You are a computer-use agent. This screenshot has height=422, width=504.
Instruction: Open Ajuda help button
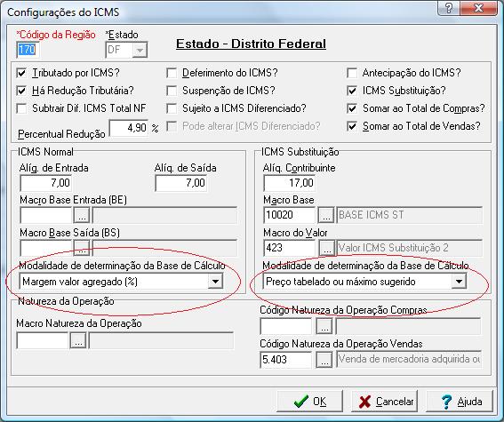point(460,402)
